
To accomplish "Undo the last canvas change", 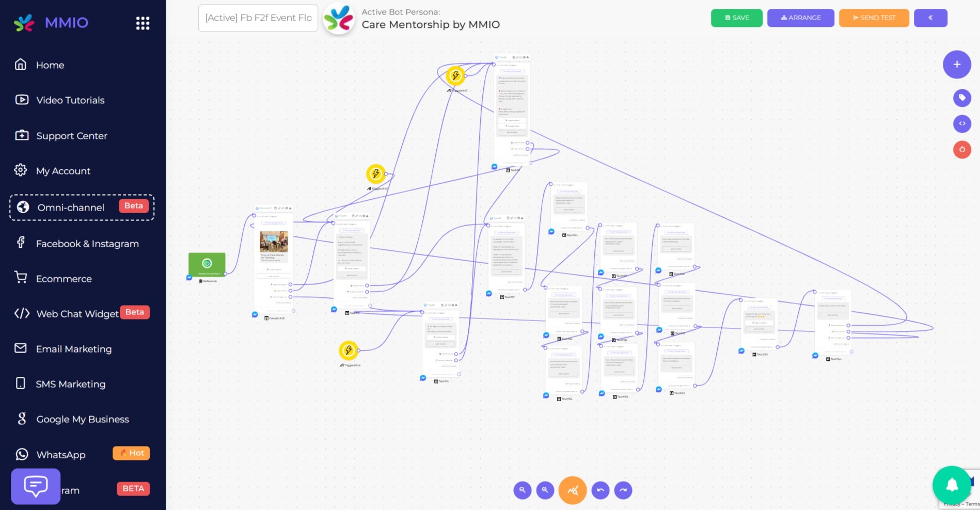I will (x=600, y=490).
